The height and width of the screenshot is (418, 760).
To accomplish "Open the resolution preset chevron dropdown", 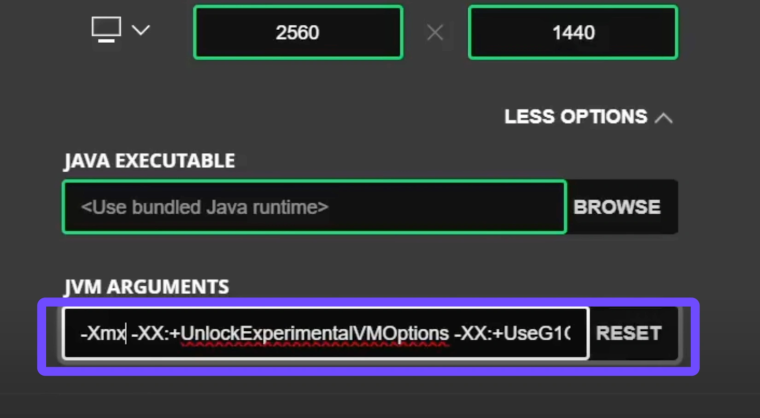I will 141,31.
